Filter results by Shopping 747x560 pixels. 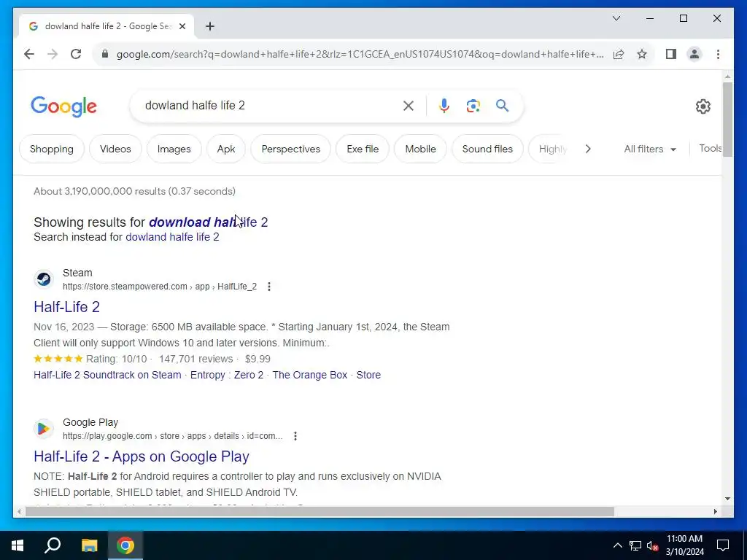tap(52, 149)
